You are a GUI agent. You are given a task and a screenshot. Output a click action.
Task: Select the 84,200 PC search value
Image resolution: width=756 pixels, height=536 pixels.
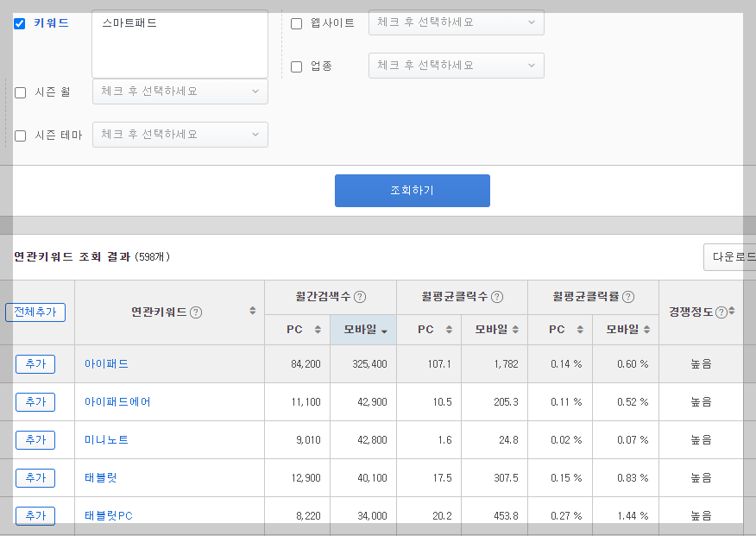coord(306,364)
